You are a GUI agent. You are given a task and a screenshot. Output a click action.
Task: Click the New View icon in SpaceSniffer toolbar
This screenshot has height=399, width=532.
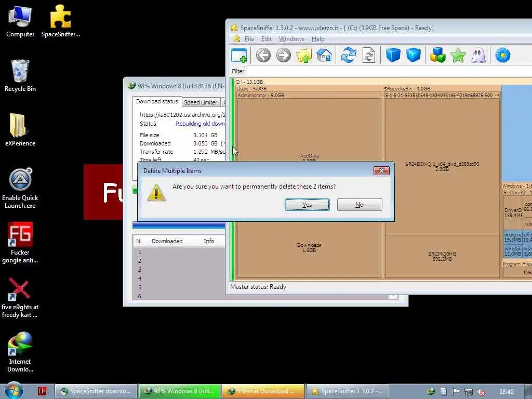click(x=239, y=55)
